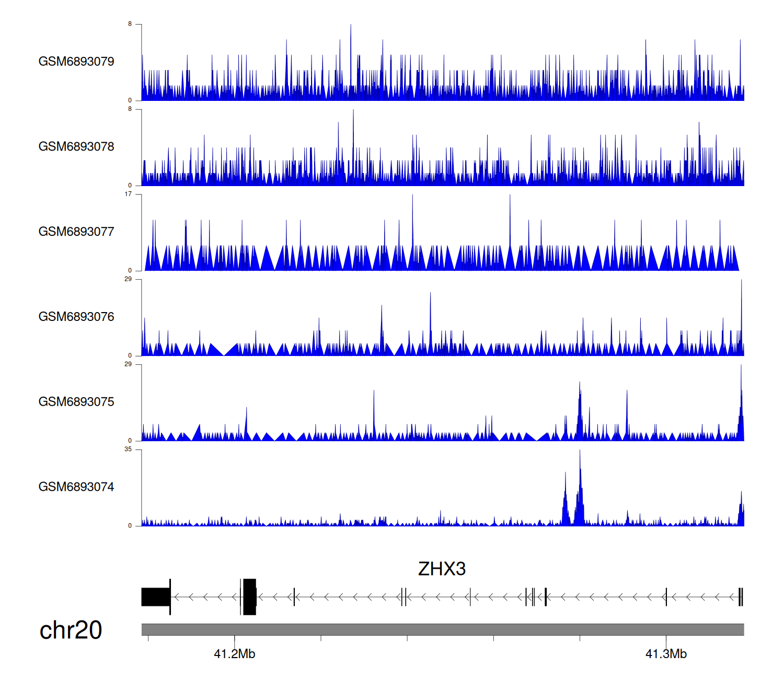
Task: Click the y-axis maximum 8 on GSM6893079
Action: click(130, 24)
